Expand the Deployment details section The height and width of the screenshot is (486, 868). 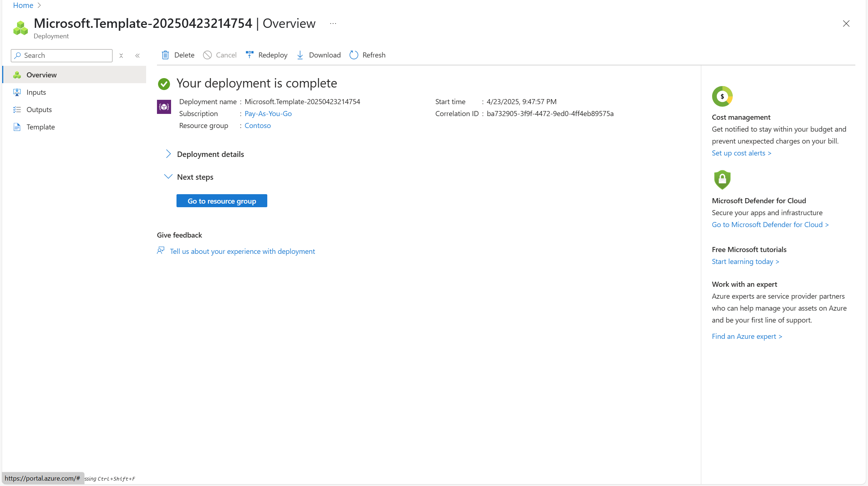(168, 154)
